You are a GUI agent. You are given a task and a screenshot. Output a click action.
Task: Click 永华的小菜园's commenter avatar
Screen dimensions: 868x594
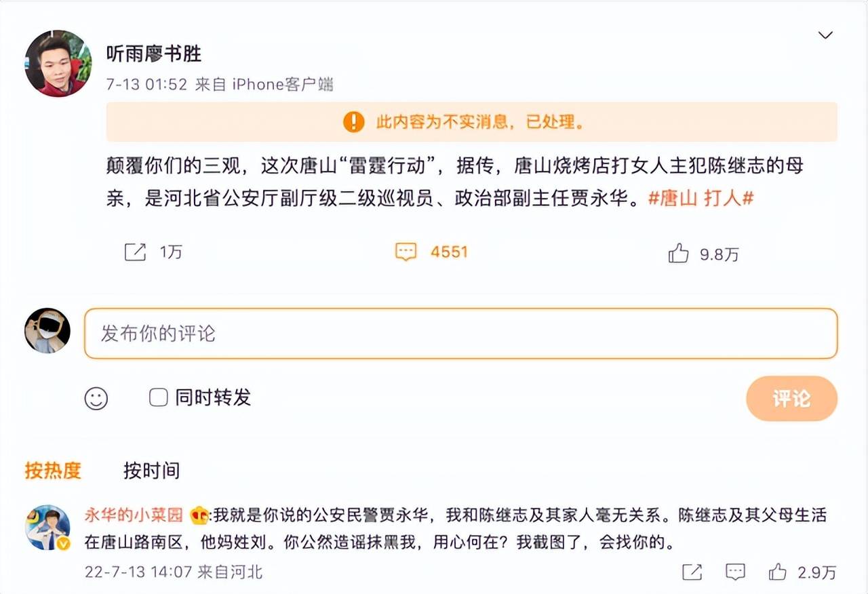47,527
